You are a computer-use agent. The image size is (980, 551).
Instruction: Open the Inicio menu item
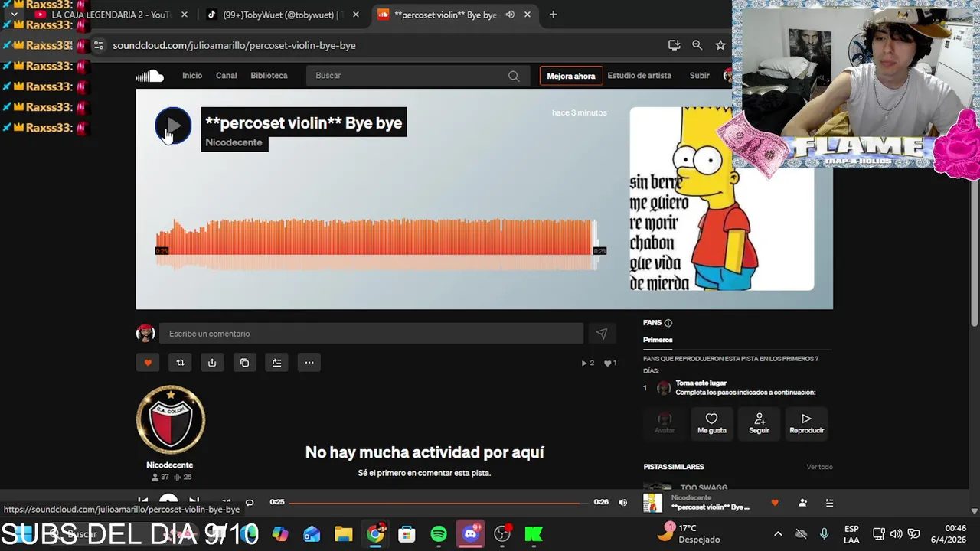point(192,76)
